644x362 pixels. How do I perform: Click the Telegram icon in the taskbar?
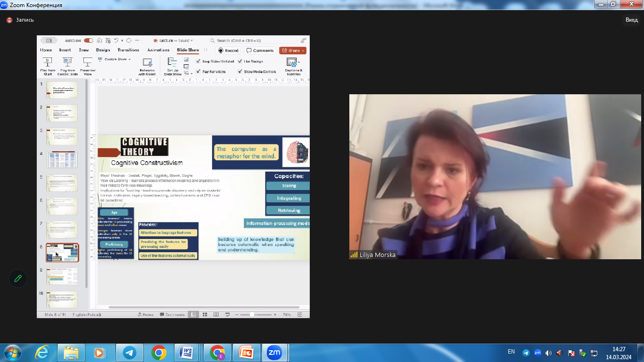click(x=130, y=353)
